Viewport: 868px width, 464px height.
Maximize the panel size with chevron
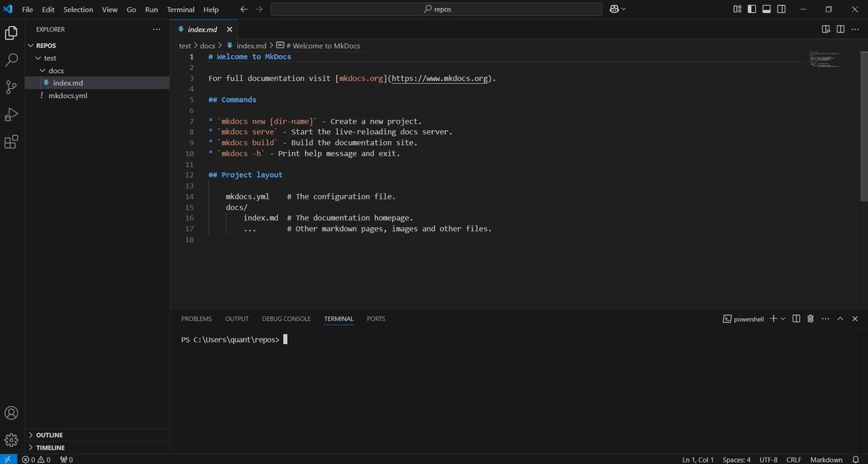(841, 319)
